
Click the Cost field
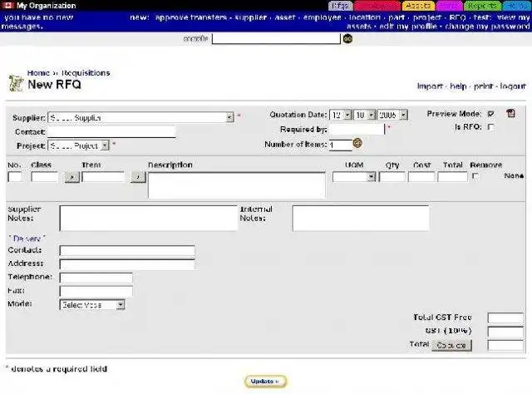[x=421, y=177]
